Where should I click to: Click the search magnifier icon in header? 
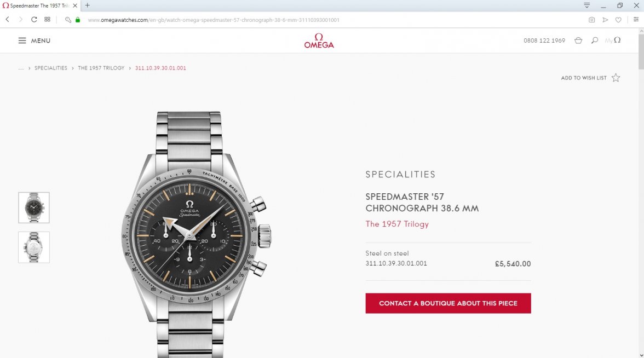[x=594, y=41]
